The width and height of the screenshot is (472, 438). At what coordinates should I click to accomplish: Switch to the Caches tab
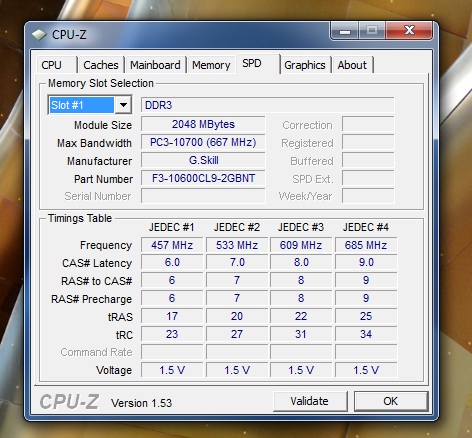101,65
